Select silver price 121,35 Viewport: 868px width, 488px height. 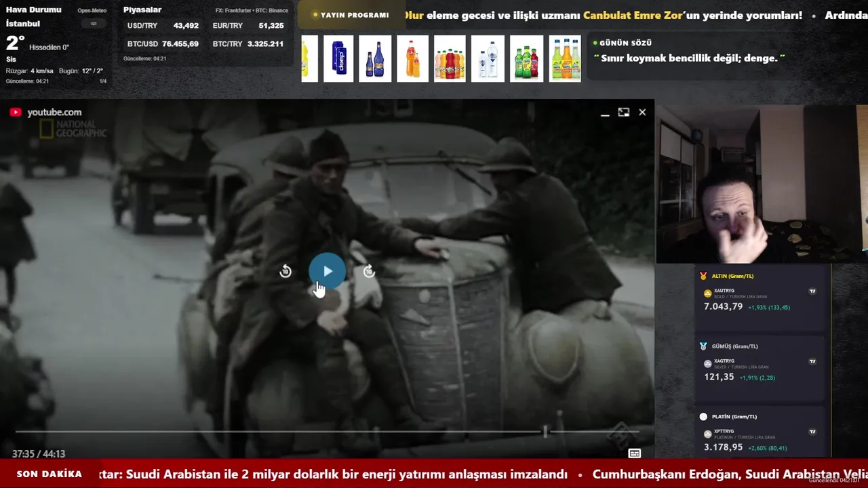pyautogui.click(x=719, y=377)
